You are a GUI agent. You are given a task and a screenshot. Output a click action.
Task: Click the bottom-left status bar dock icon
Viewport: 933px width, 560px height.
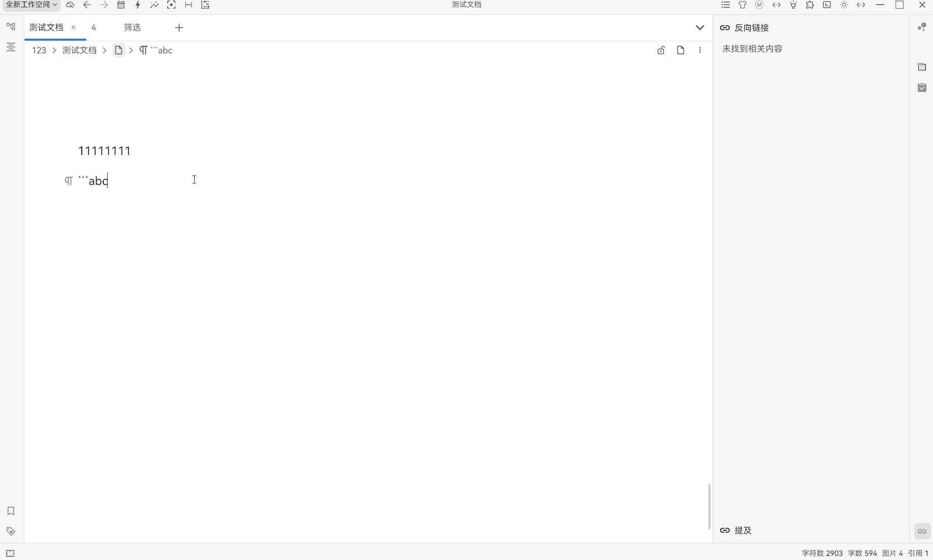(10, 553)
